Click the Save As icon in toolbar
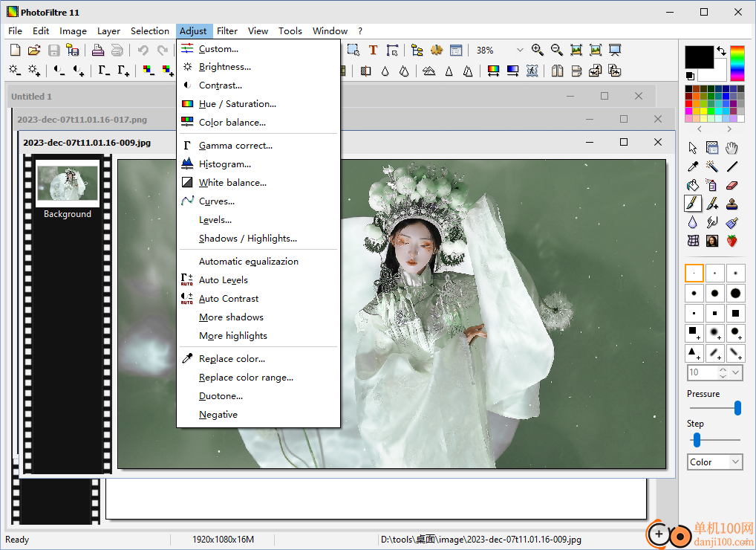Viewport: 756px width, 550px height. tap(73, 51)
